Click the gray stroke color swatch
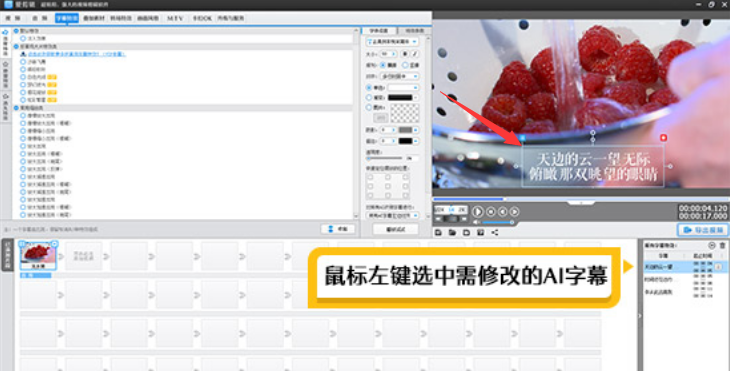730x371 pixels. [406, 130]
